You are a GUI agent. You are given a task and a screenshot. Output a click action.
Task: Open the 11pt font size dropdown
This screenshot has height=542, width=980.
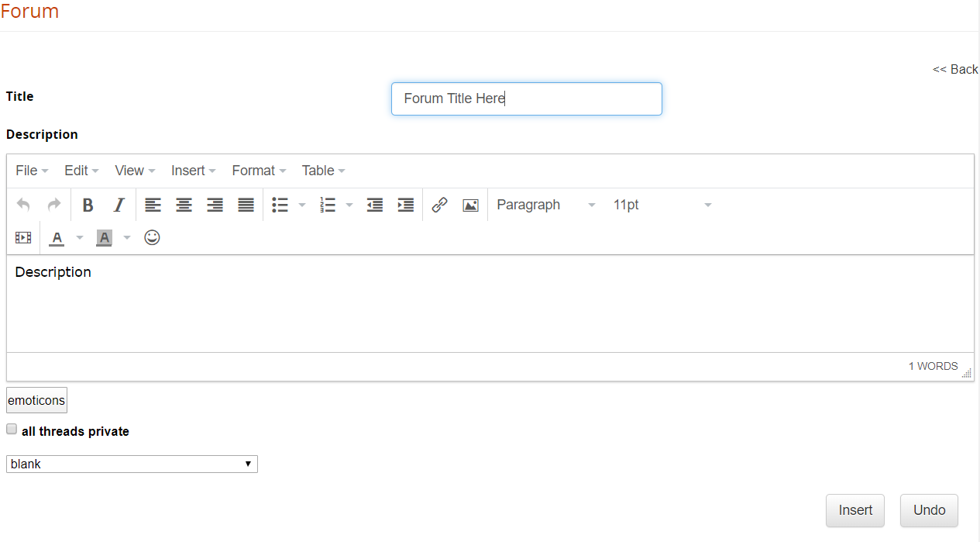click(658, 205)
